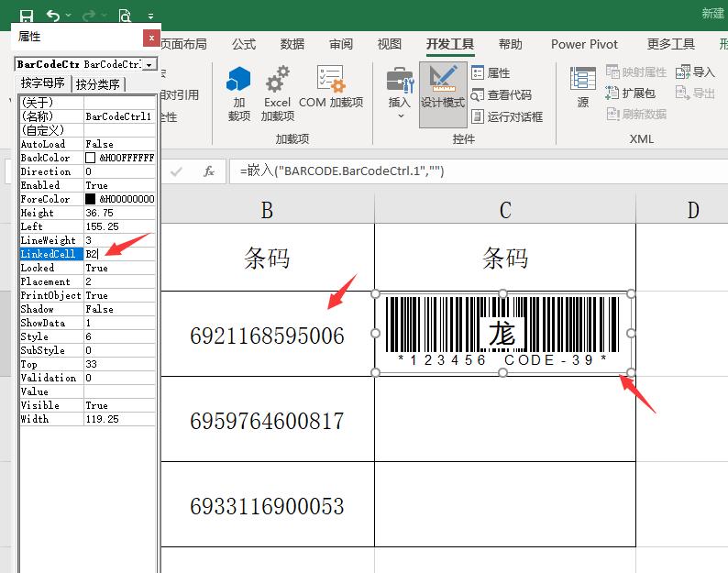Open the 公式 ribbon tab
728x573 pixels.
pyautogui.click(x=244, y=44)
